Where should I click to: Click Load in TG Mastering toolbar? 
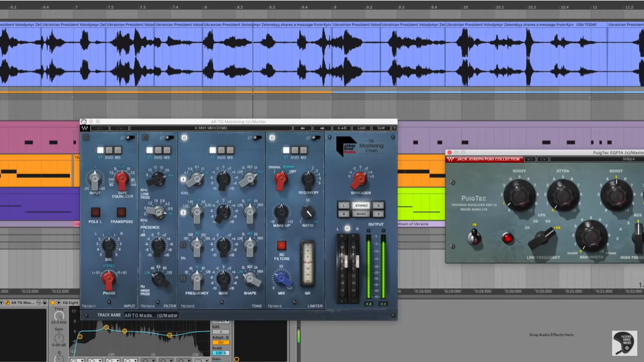361,128
